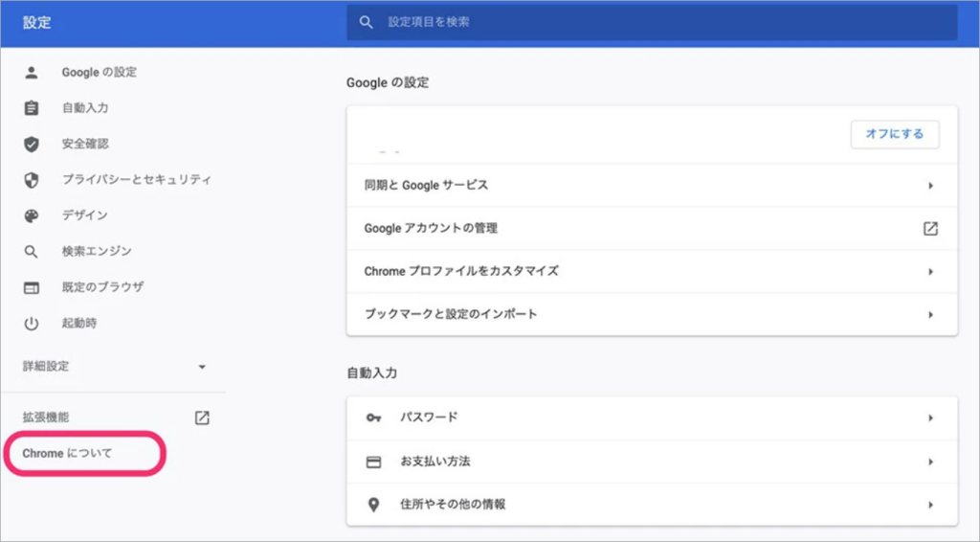
Task: Open 住所やその他の情報 settings row
Action: [x=652, y=505]
